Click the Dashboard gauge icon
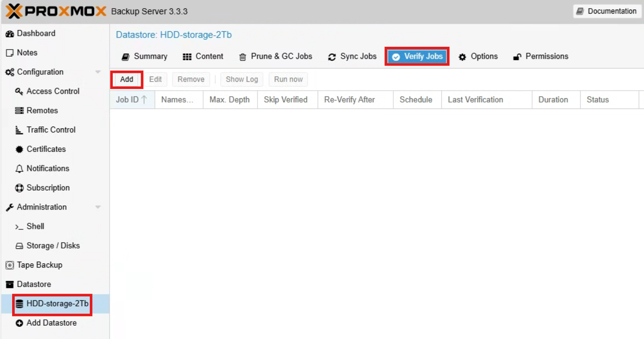The image size is (644, 339). click(10, 33)
